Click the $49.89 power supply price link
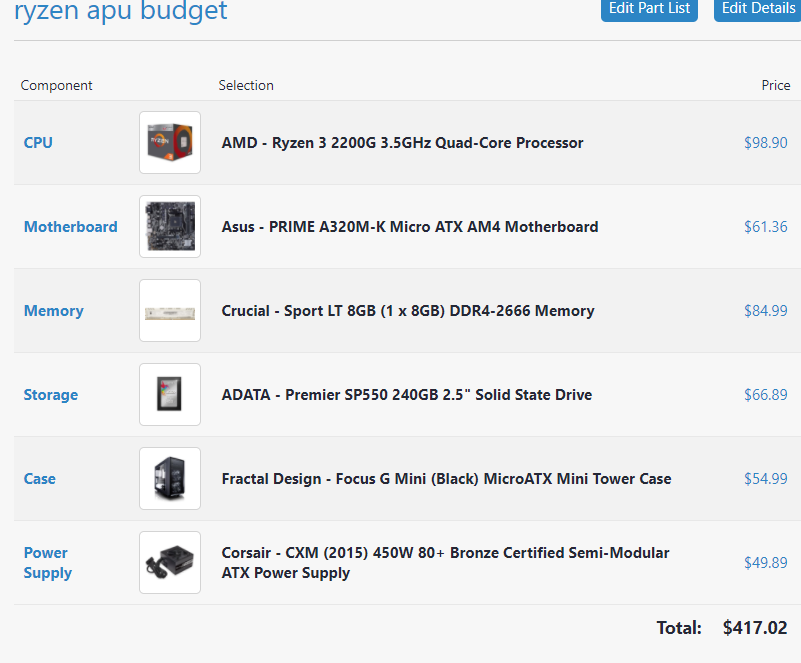 pyautogui.click(x=765, y=562)
